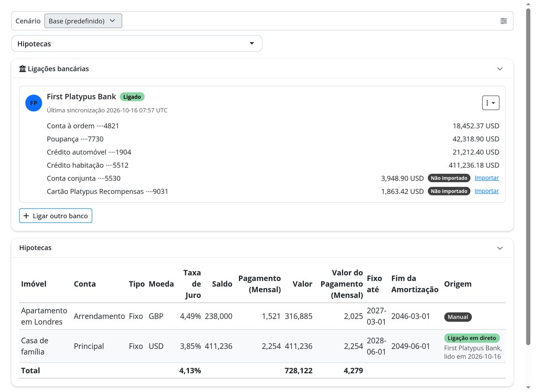Click the 2046-03-01 amortization end date
Screen dimensions: 543x392
(x=411, y=316)
